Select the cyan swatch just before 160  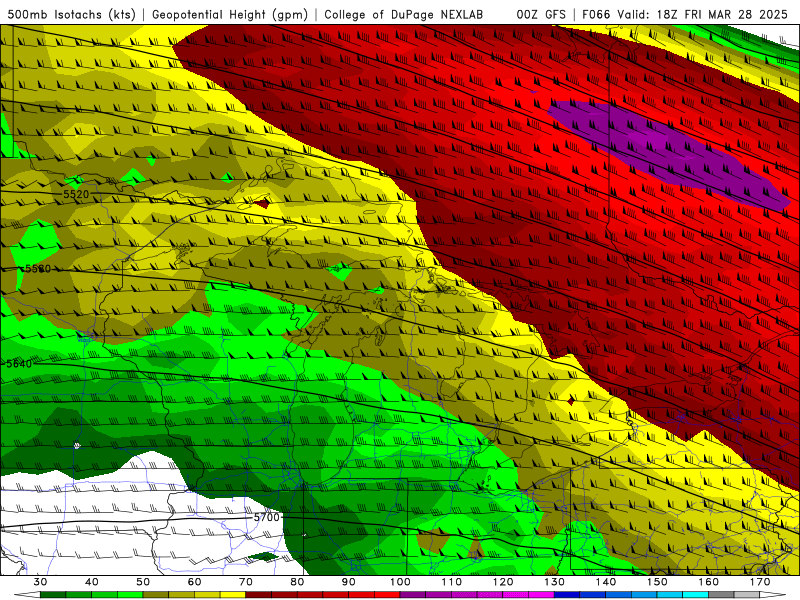696,595
